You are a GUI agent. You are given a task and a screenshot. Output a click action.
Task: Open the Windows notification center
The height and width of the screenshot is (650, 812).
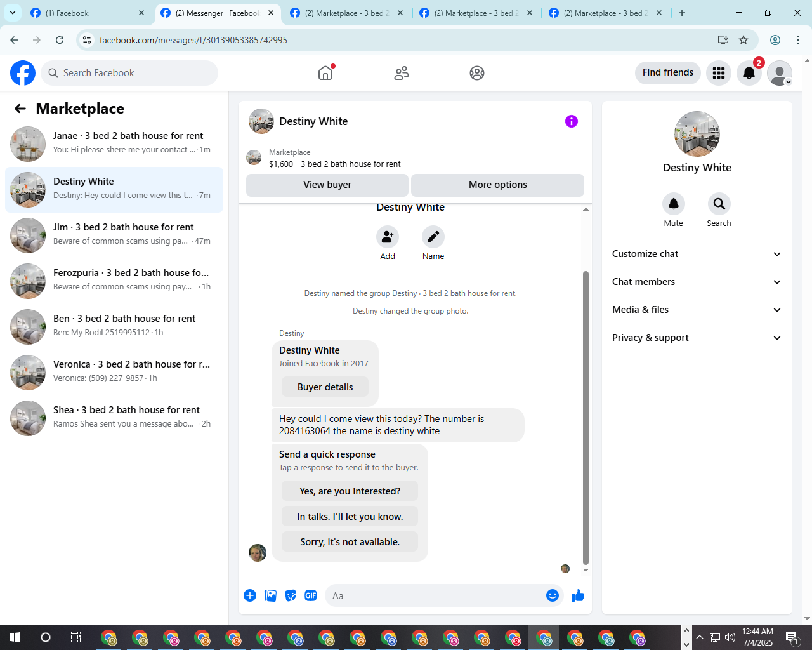[792, 637]
